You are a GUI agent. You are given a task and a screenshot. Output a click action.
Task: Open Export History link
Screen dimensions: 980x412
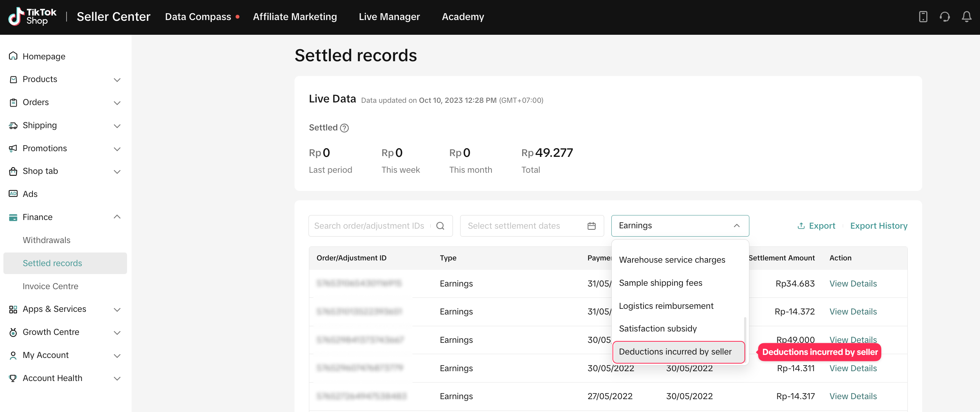pyautogui.click(x=878, y=226)
